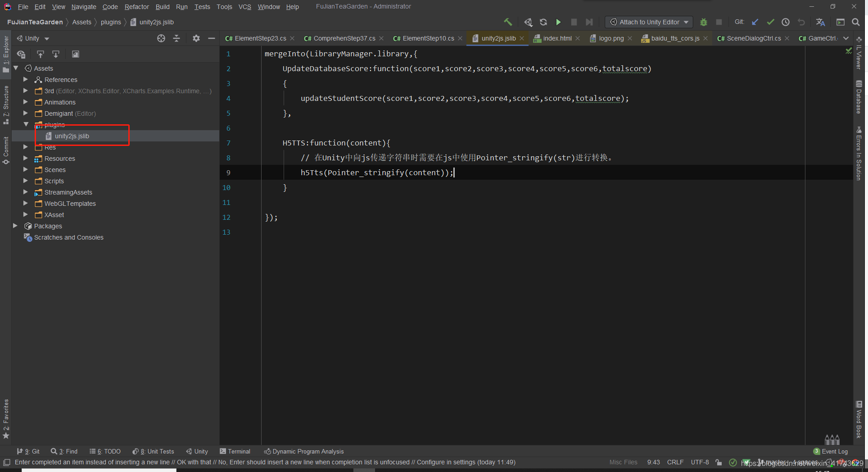The image size is (868, 472).
Task: Open Explorer panel settings gear
Action: pyautogui.click(x=196, y=38)
